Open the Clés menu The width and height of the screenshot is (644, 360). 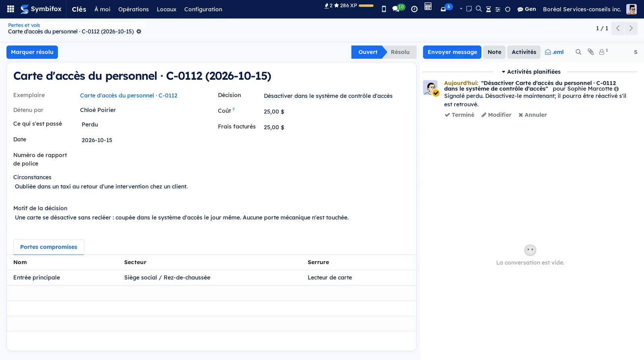(x=79, y=9)
